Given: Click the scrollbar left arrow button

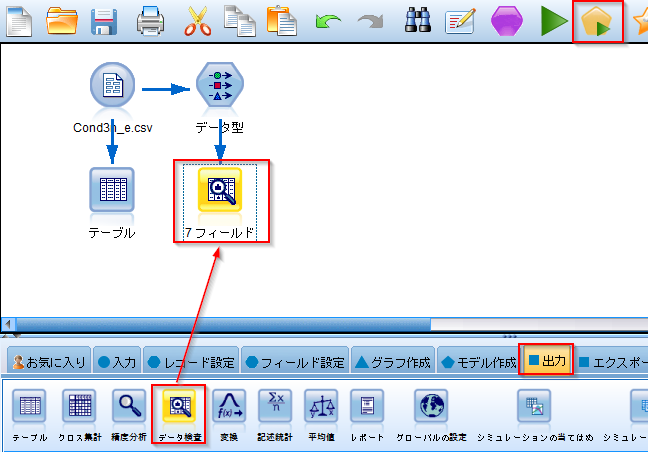Looking at the screenshot, I should pos(8,324).
